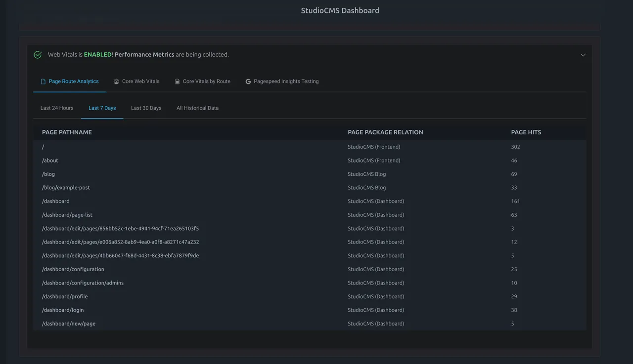Viewport: 633px width, 364px height.
Task: Click StudioCMS (Dashboard) in the /dashboard/profile row
Action: [x=376, y=297]
